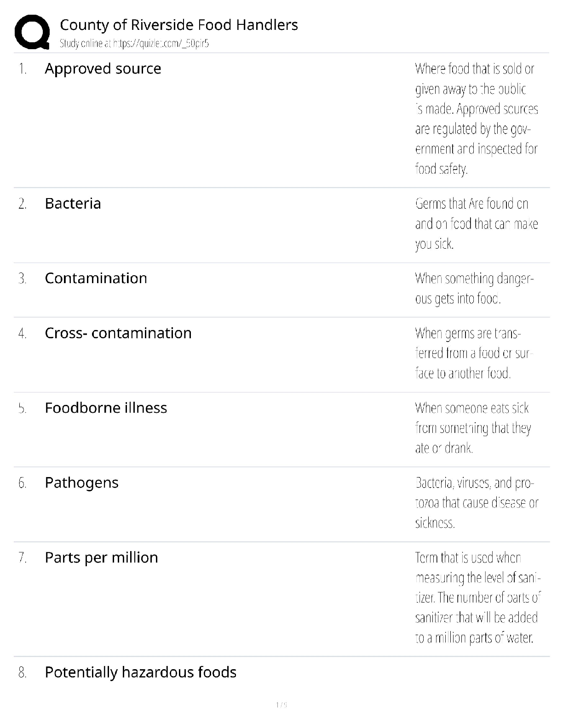The height and width of the screenshot is (728, 563).
Task: Click the County of Riverside Food Handlers title
Action: tap(179, 25)
